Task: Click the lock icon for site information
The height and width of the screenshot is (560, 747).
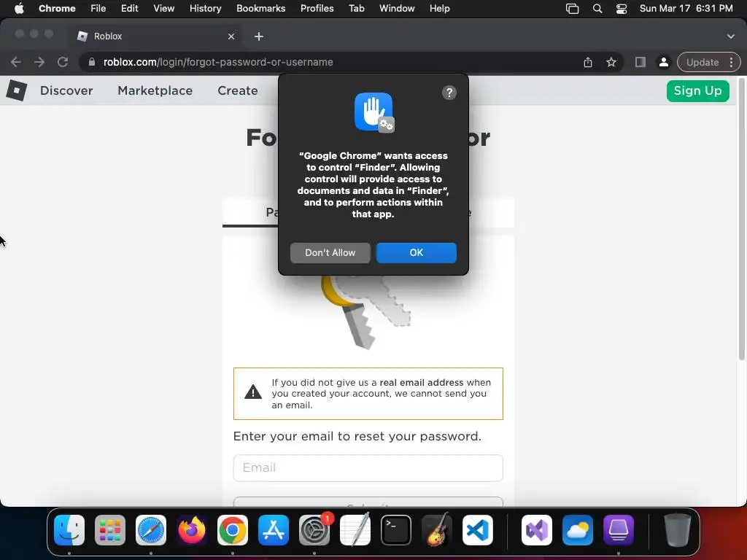Action: 92,62
